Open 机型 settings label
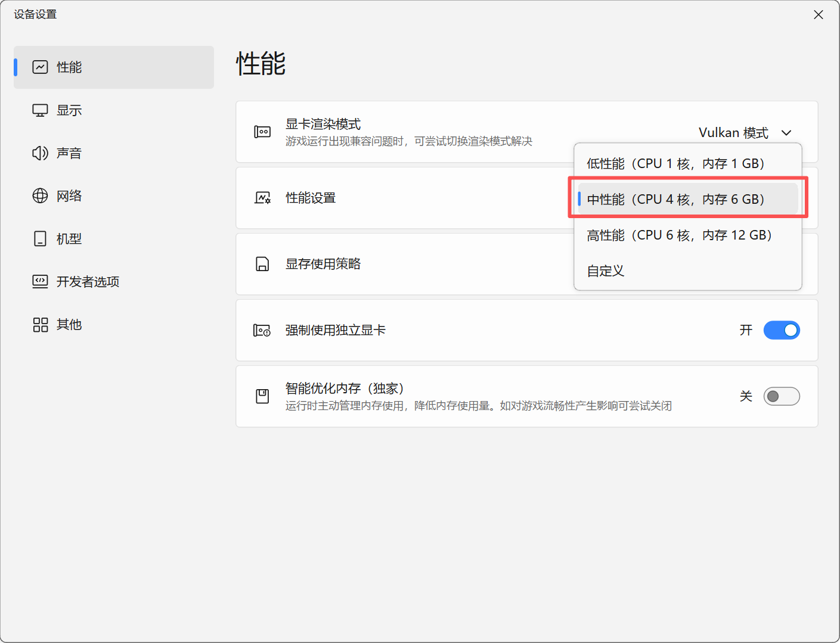 coord(69,239)
